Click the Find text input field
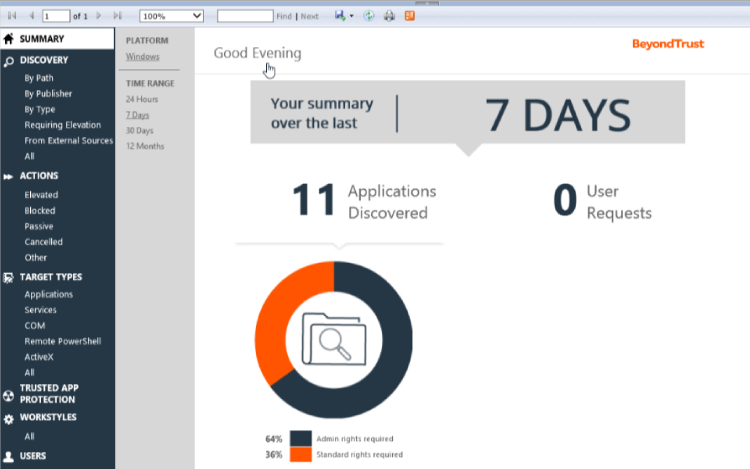This screenshot has height=469, width=750. 245,16
